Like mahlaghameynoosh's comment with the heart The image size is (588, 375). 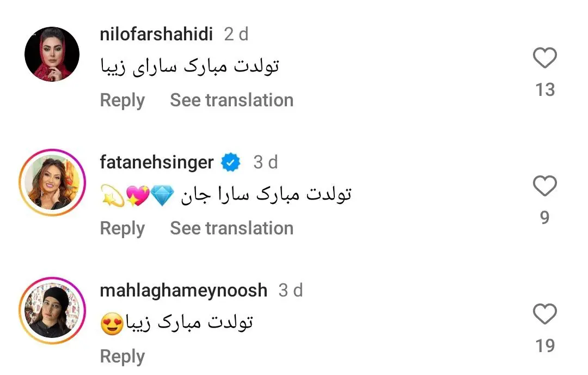544,314
